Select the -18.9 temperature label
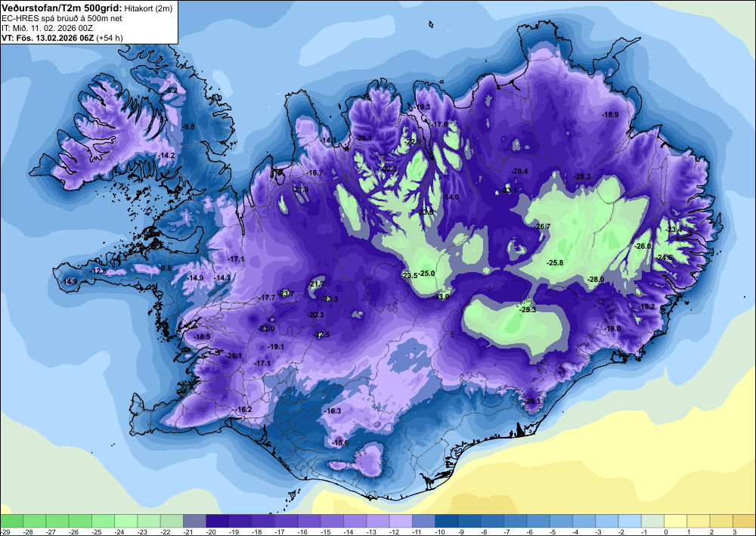 click(610, 115)
